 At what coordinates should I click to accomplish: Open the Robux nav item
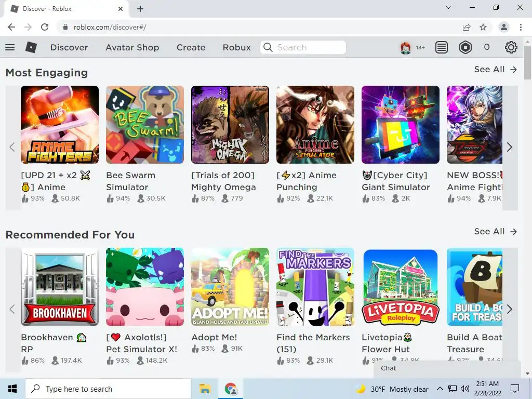(237, 47)
